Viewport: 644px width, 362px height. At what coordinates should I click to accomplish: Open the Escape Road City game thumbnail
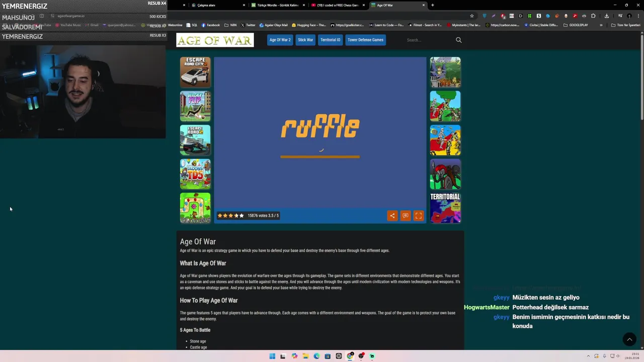pyautogui.click(x=195, y=72)
